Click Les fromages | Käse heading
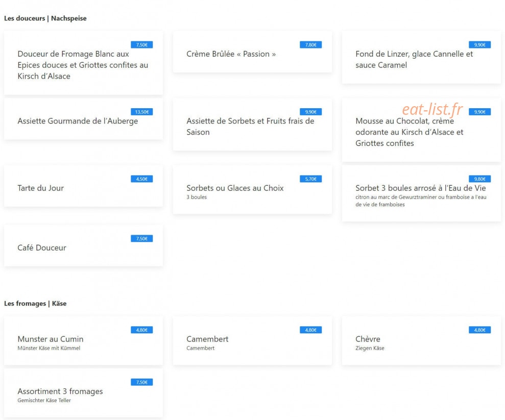Image resolution: width=505 pixels, height=420 pixels. [35, 304]
